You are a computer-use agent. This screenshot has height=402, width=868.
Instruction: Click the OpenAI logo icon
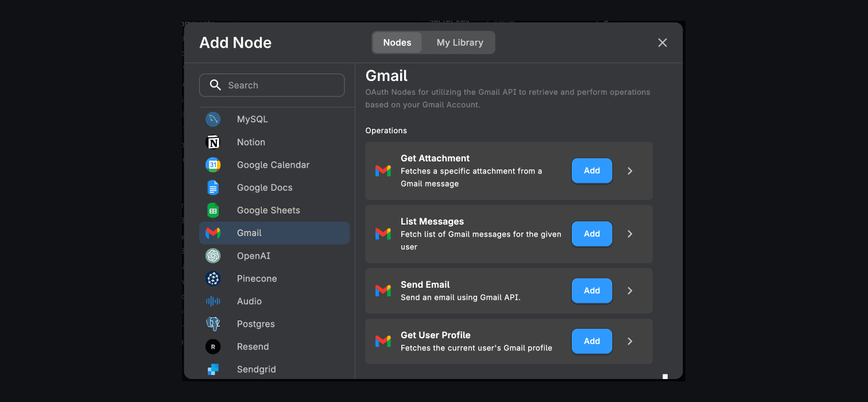click(x=213, y=256)
